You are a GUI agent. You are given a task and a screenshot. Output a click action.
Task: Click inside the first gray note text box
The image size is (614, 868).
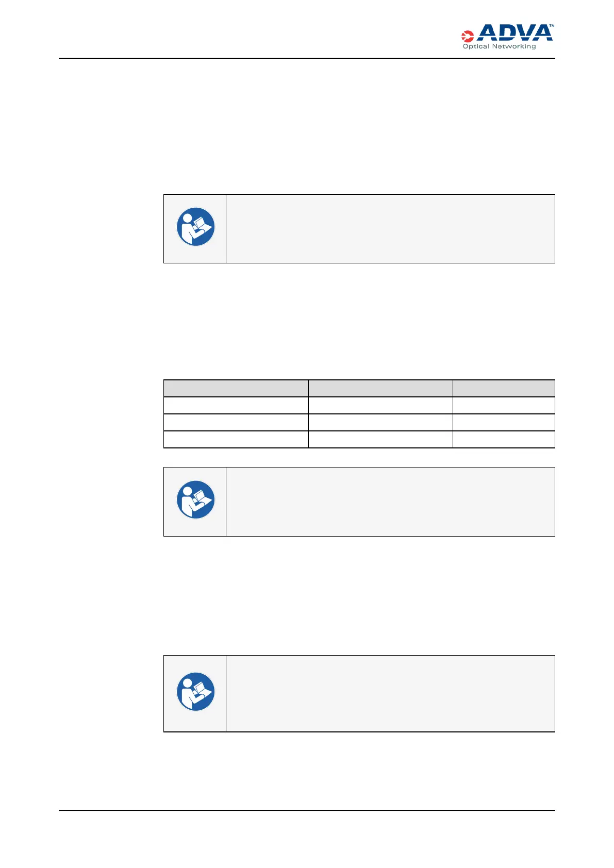pyautogui.click(x=390, y=229)
